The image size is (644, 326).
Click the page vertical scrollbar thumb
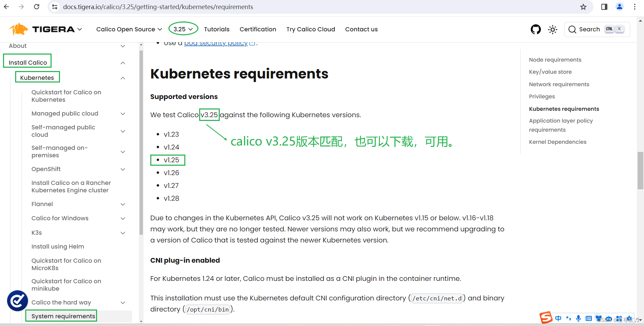click(640, 171)
